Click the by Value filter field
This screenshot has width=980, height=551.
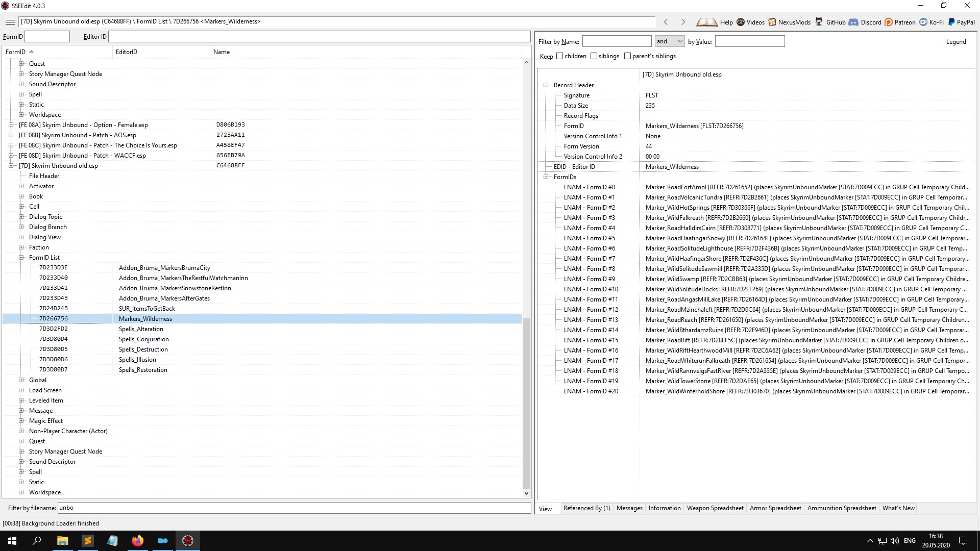pos(749,41)
